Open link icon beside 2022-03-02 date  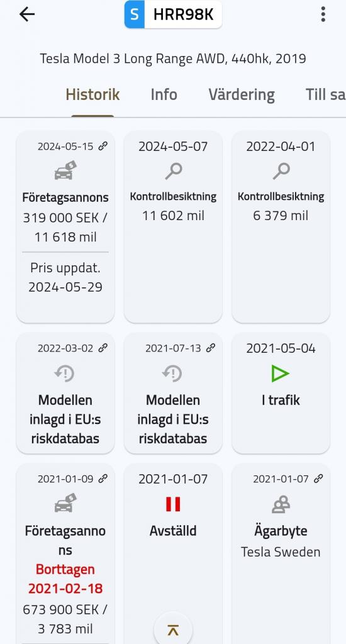[103, 348]
